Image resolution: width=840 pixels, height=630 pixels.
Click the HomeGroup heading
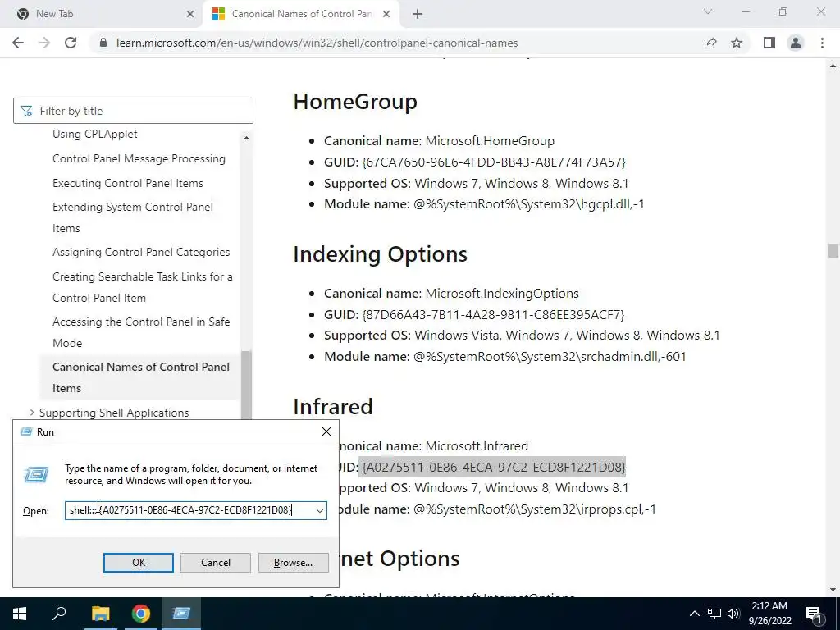click(355, 102)
